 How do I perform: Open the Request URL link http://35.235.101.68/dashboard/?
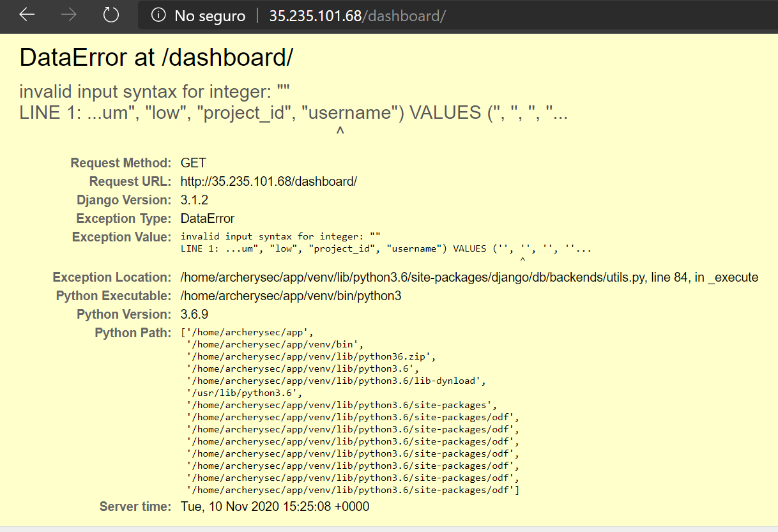click(268, 181)
